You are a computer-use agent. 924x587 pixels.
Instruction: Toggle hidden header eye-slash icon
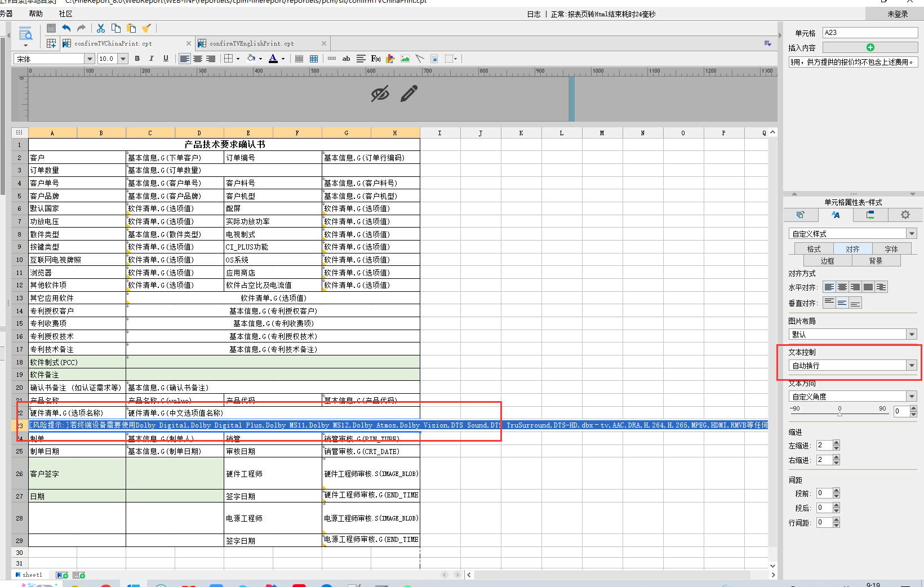coord(380,94)
